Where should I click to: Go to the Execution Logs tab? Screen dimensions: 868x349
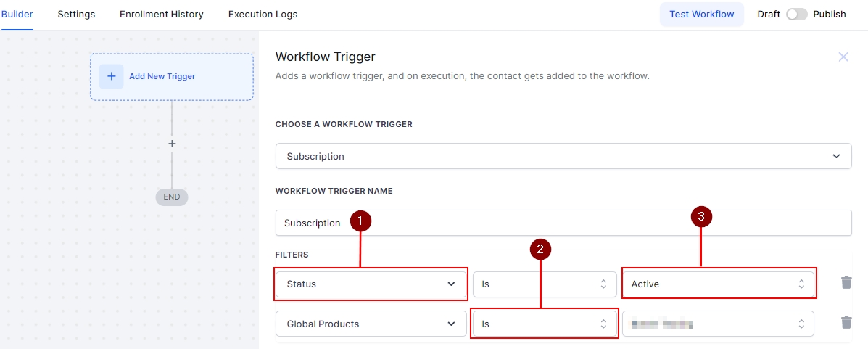(263, 15)
